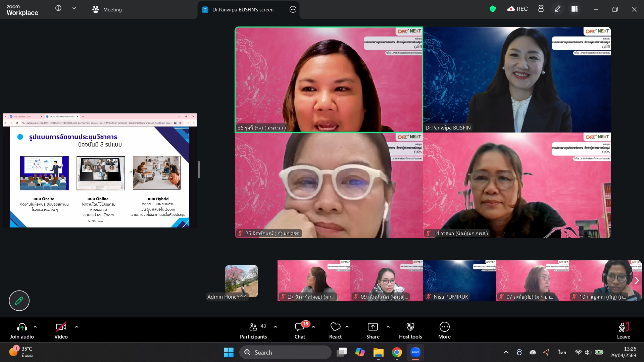Open the meeting info icon
This screenshot has width=644, height=362.
58,8
